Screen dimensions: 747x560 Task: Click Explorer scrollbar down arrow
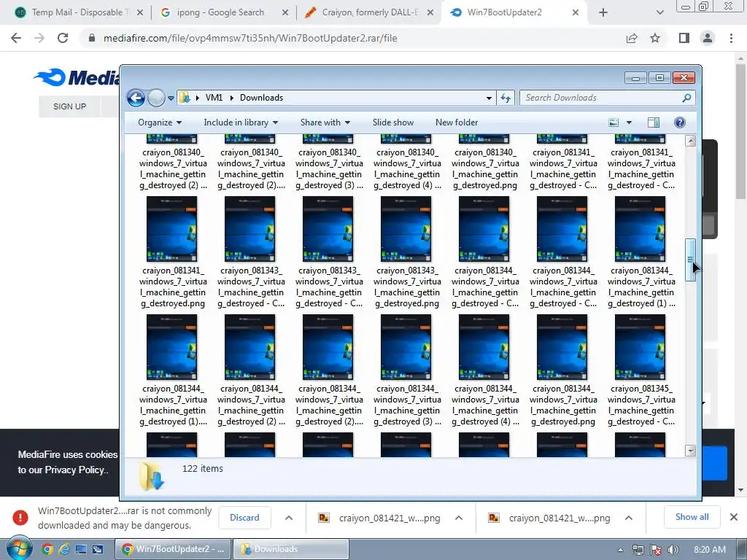(690, 451)
